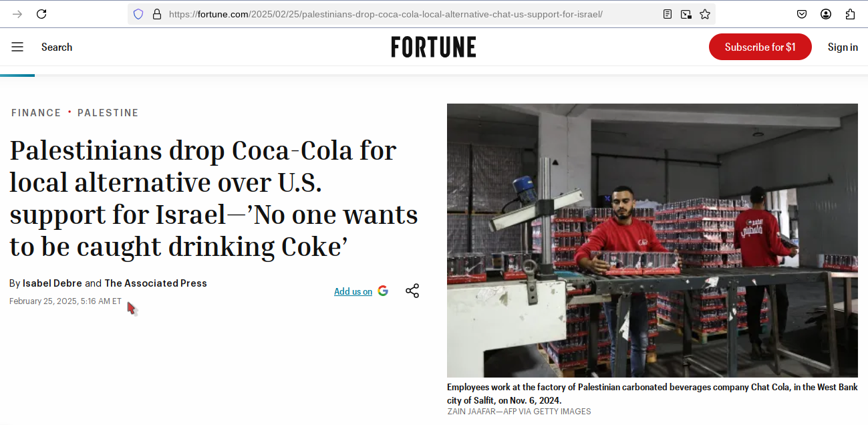
Task: Click the Google logo next to Add us on
Action: [x=383, y=291]
